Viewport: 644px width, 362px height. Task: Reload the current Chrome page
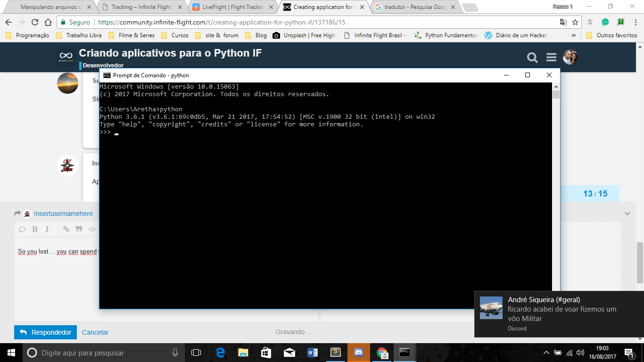click(x=34, y=22)
